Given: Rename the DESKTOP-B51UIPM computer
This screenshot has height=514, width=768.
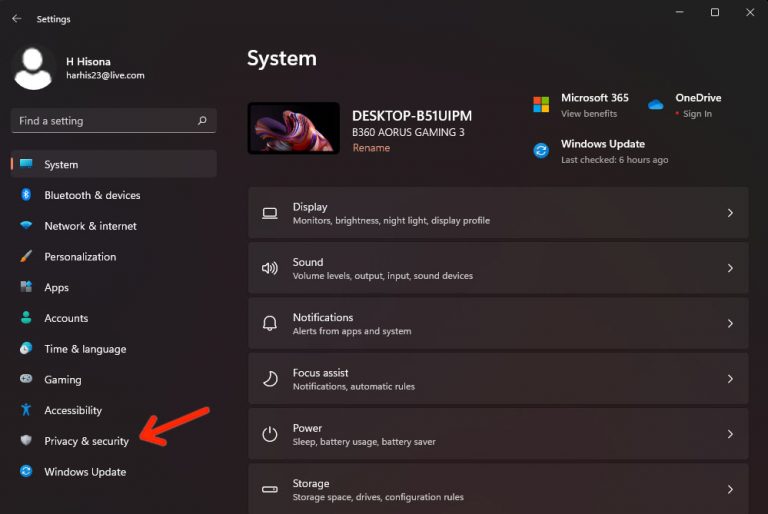Looking at the screenshot, I should (x=371, y=148).
